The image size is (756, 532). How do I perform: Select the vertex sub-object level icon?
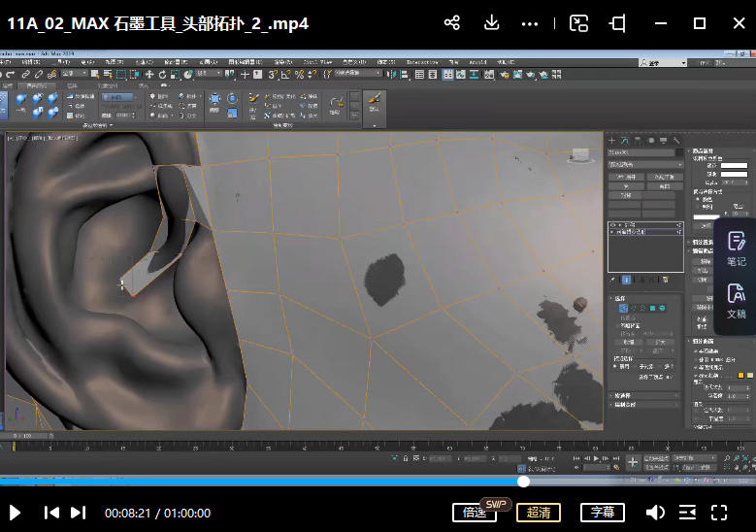pos(624,308)
